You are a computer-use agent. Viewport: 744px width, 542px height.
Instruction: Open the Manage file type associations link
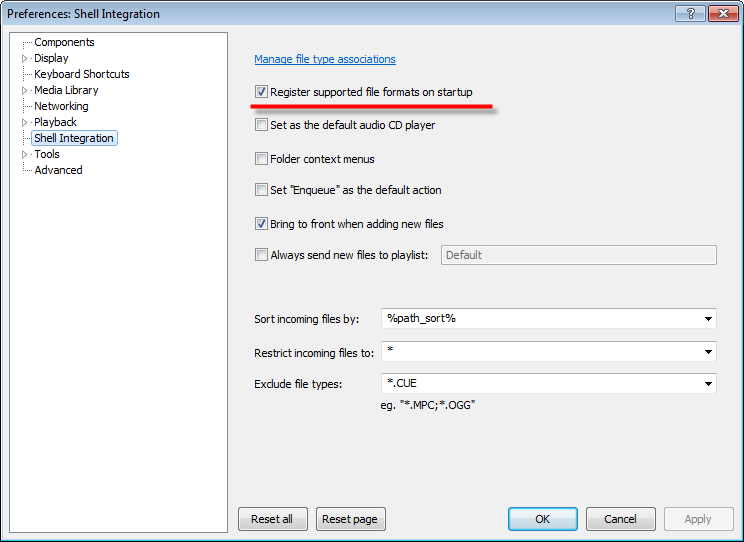pos(325,59)
